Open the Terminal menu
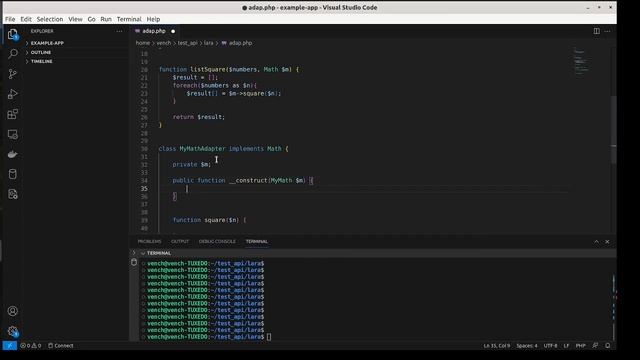 (129, 19)
